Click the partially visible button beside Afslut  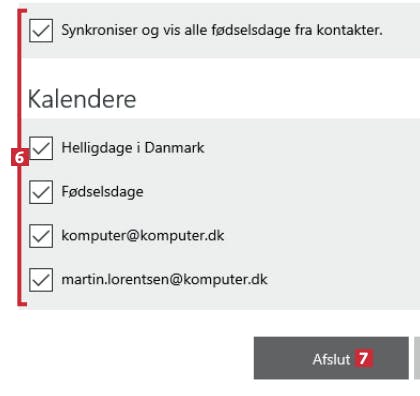tap(417, 358)
